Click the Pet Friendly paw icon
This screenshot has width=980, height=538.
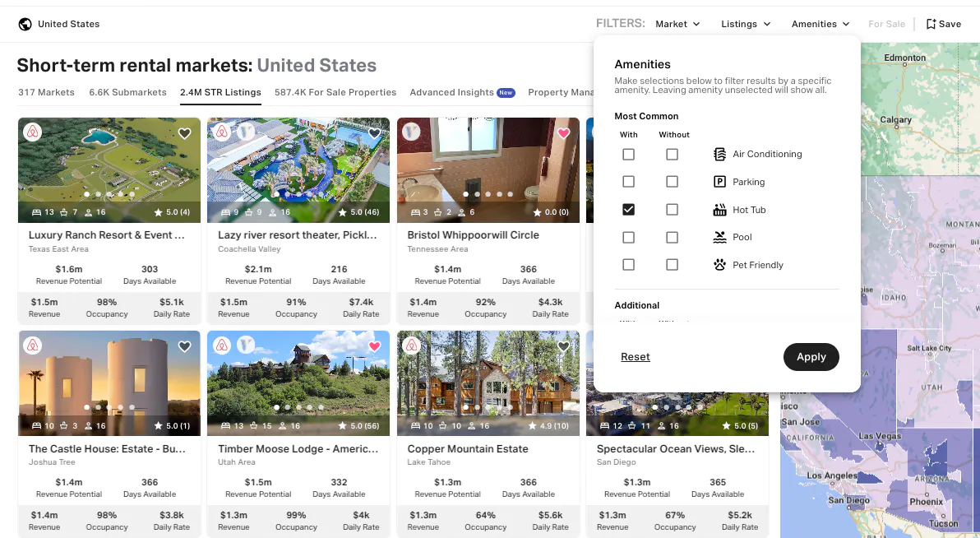pyautogui.click(x=719, y=265)
